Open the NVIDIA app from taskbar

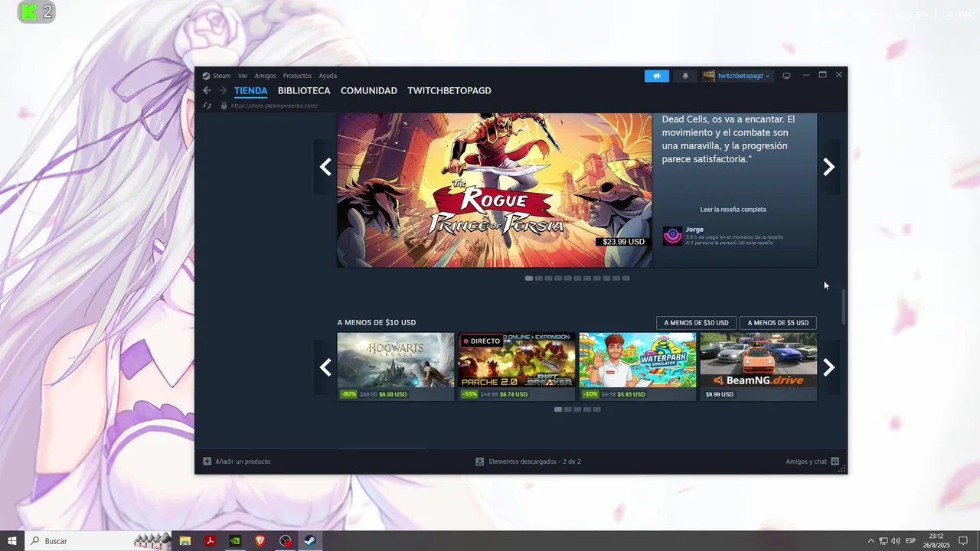[235, 541]
